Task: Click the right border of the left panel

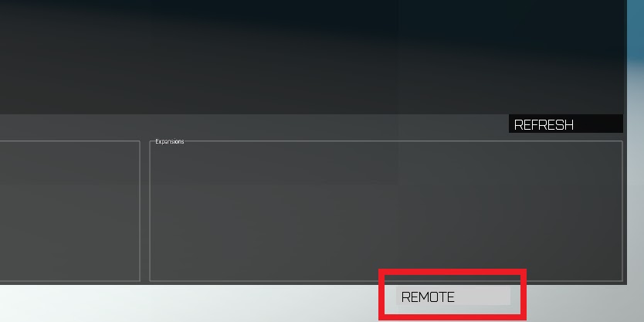Action: click(x=140, y=211)
